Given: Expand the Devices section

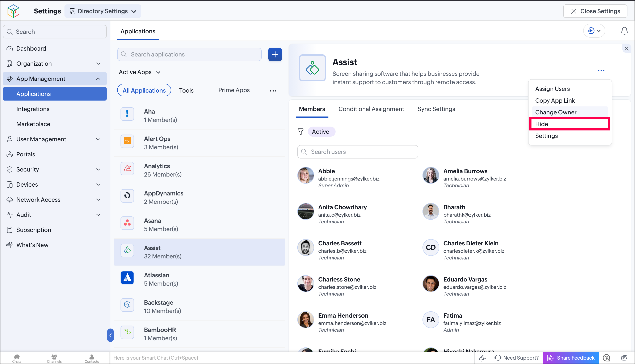Looking at the screenshot, I should 55,185.
